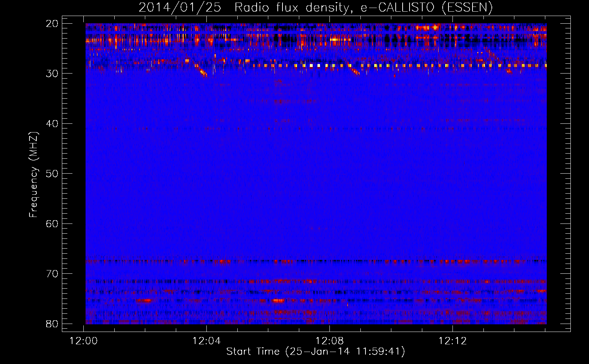
Task: Click the 50 MHz frequency tick label
Action: [x=52, y=174]
